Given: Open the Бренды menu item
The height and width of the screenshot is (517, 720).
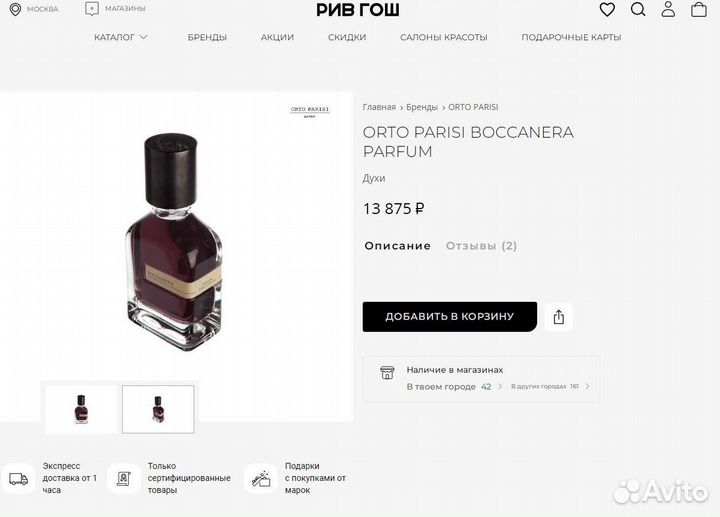Looking at the screenshot, I should (207, 37).
